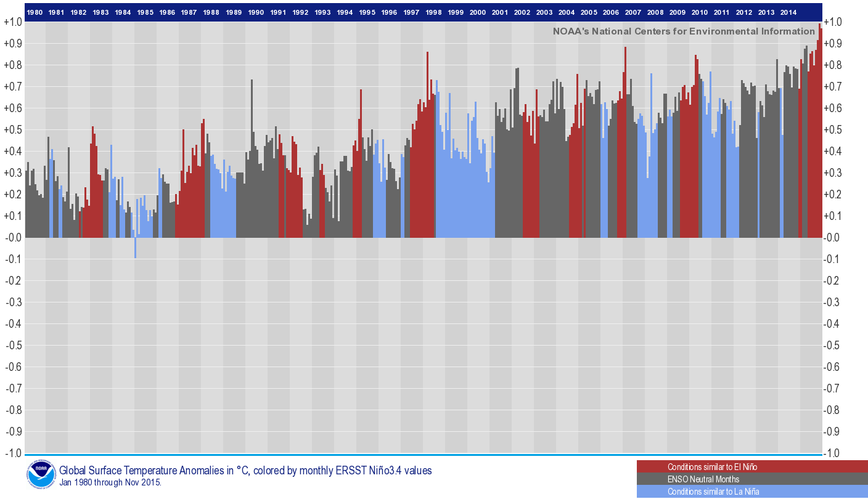
Task: Select the 1998 year label
Action: point(433,12)
